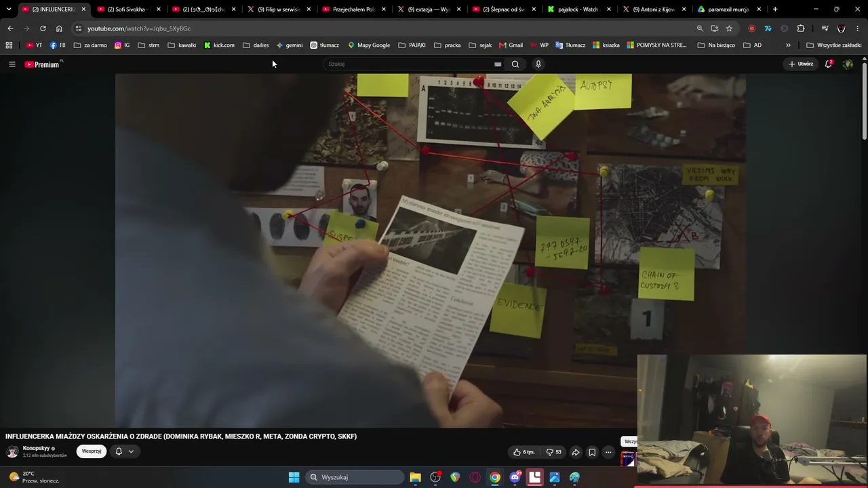Share the video with the arrow icon

pos(576,452)
